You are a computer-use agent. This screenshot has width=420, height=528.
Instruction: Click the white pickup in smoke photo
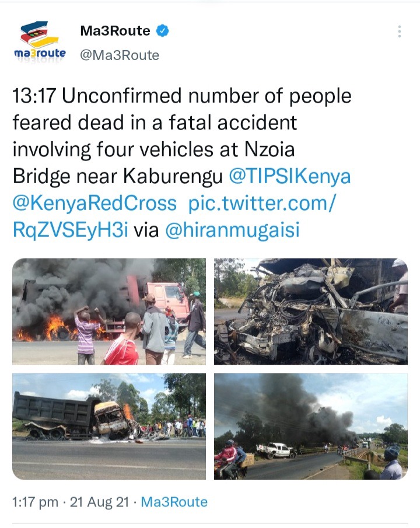(x=276, y=450)
